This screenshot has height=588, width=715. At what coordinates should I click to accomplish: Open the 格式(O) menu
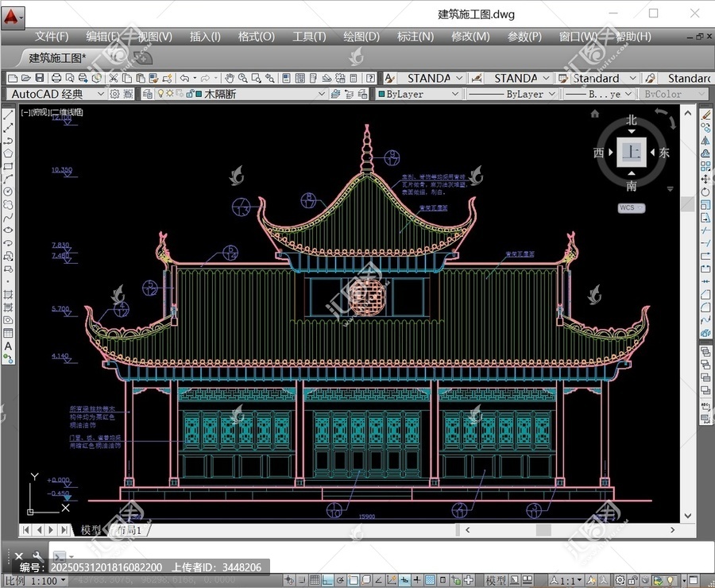pos(257,37)
